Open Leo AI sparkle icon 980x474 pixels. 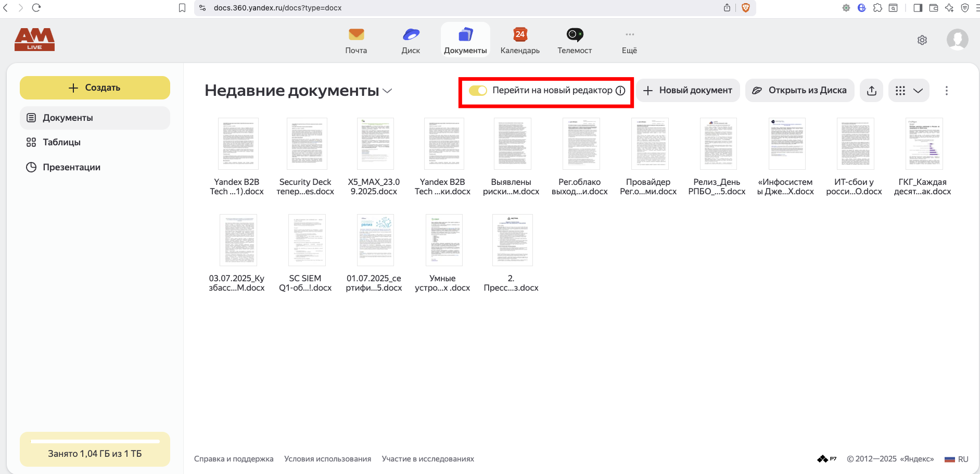949,8
